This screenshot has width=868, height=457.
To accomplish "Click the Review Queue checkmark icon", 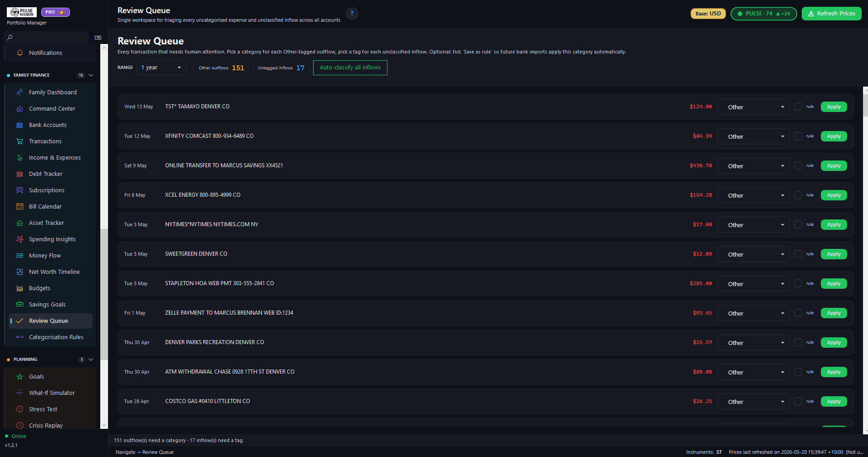I will pyautogui.click(x=20, y=321).
